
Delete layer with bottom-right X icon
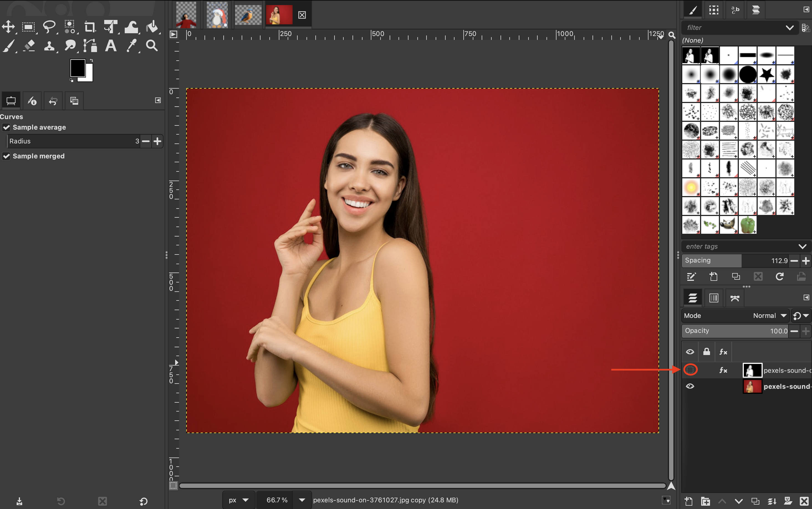pyautogui.click(x=804, y=501)
